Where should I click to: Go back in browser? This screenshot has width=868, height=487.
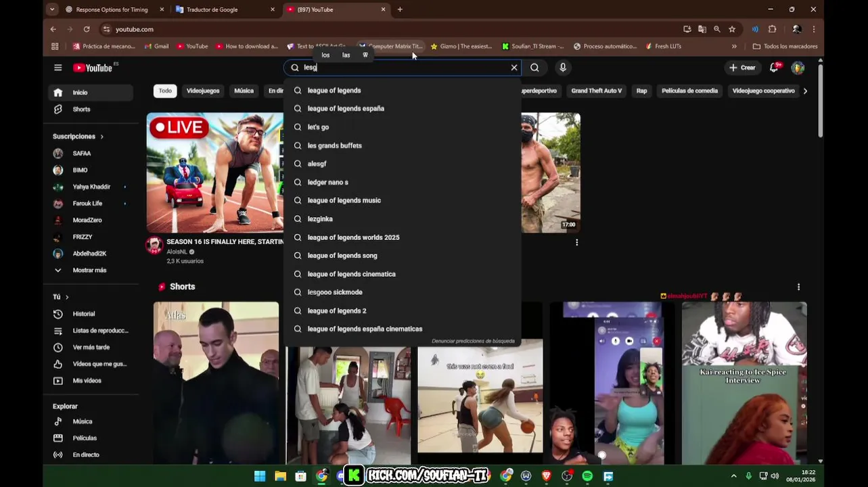tap(53, 29)
